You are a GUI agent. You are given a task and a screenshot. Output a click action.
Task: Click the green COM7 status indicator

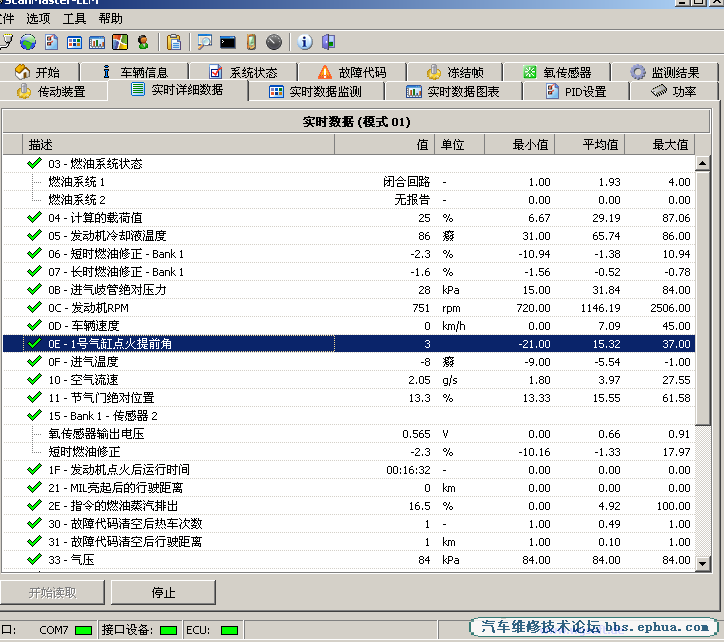pos(84,630)
